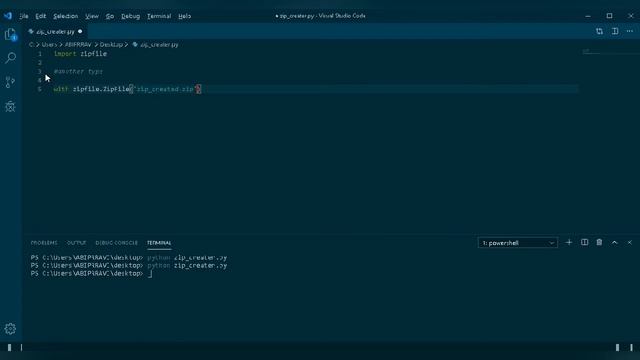Switch to the Problems panel tab
Image resolution: width=640 pixels, height=360 pixels.
tap(44, 243)
